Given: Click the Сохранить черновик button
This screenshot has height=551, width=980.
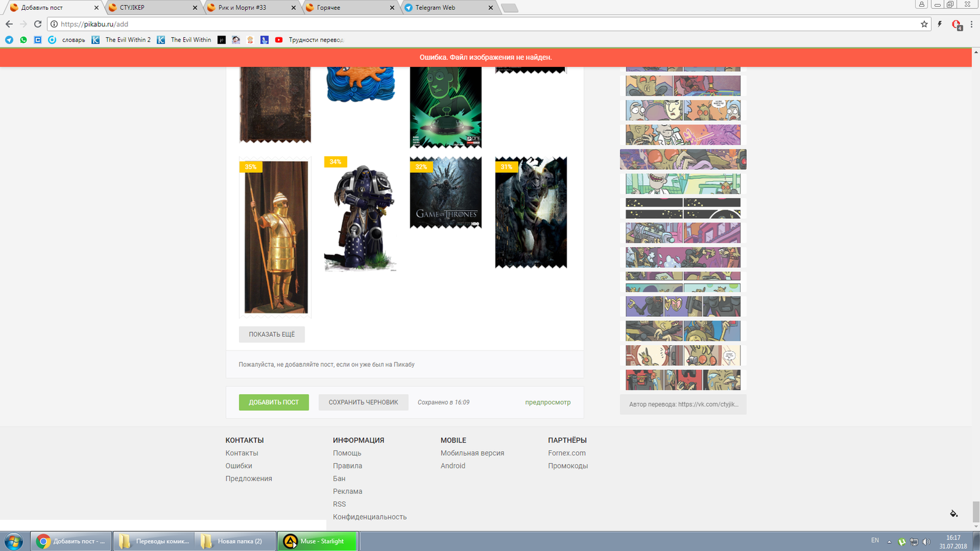Looking at the screenshot, I should coord(363,402).
